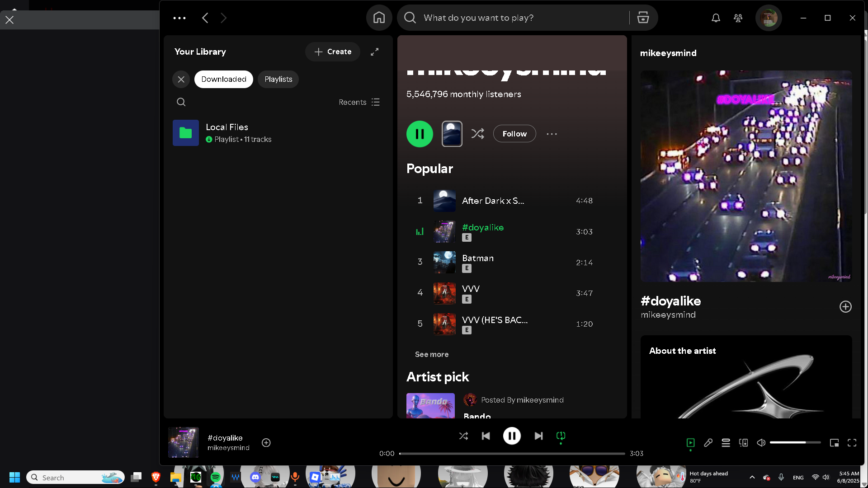This screenshot has width=868, height=488.
Task: Go forward with the right arrow
Action: tap(224, 18)
